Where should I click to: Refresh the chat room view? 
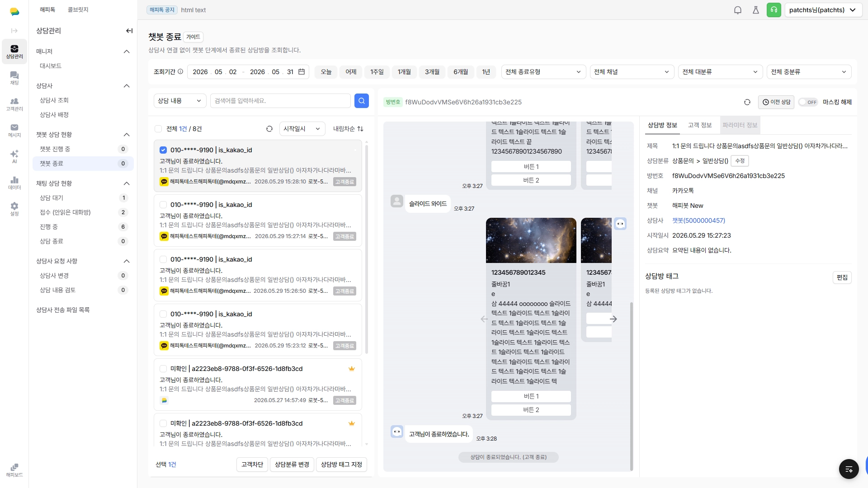click(x=747, y=102)
